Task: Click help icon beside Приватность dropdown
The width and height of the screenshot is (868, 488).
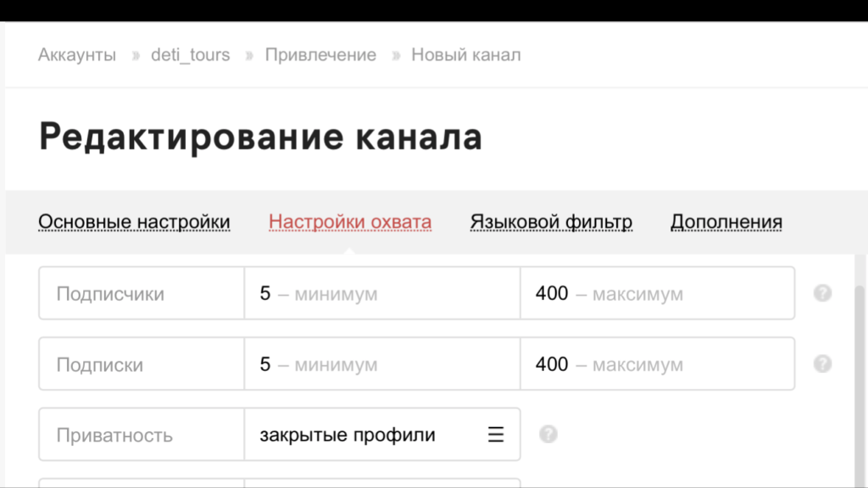Action: pos(548,435)
